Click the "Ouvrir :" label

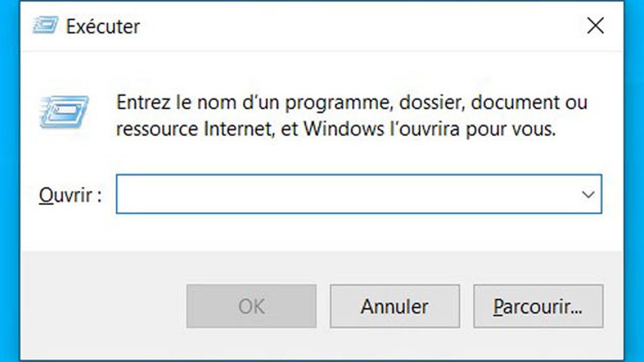click(70, 195)
